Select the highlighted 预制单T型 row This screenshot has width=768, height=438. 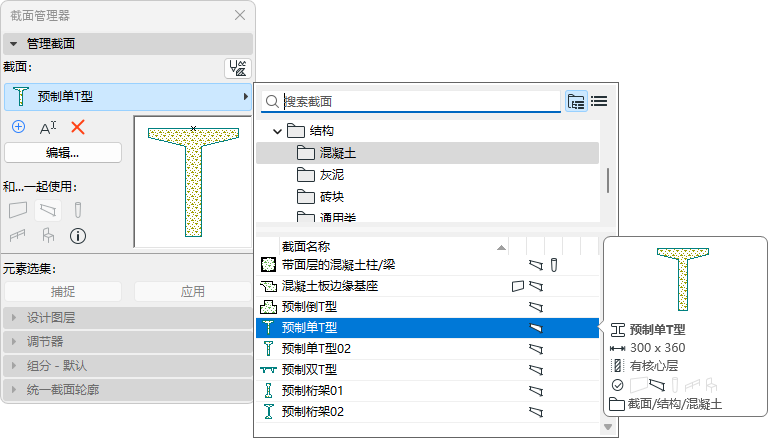tap(427, 328)
